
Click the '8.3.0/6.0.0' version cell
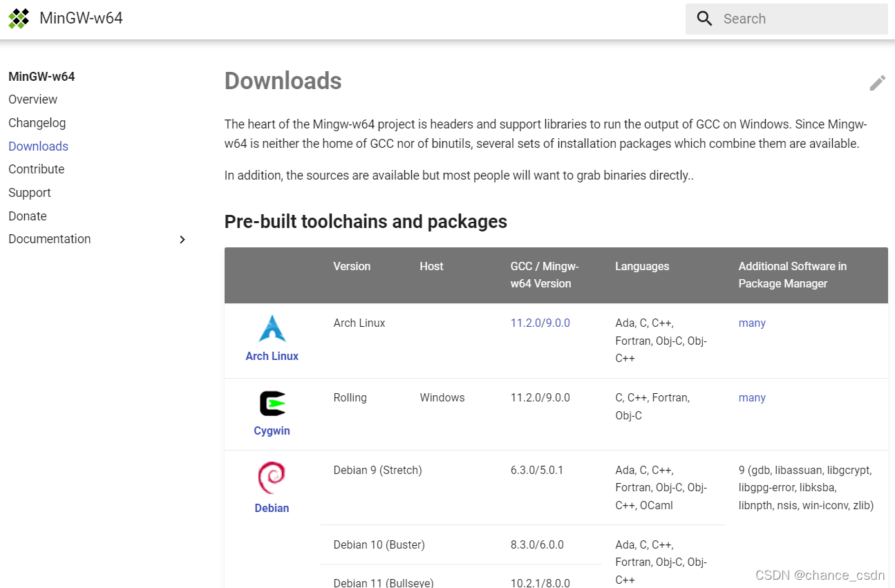(x=537, y=545)
